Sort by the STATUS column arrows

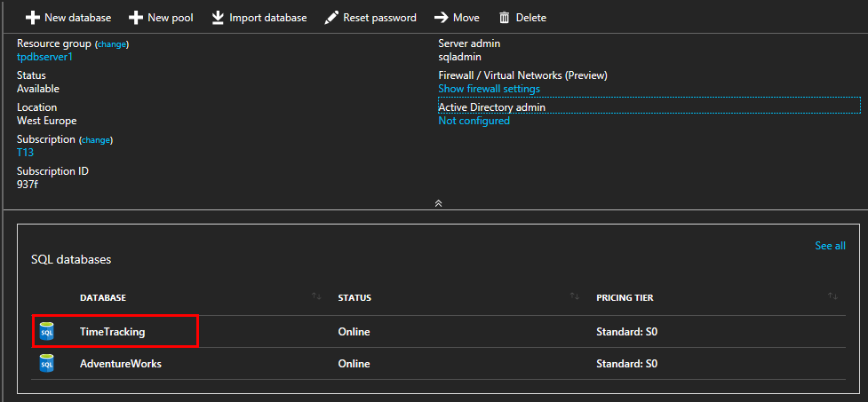pos(575,296)
